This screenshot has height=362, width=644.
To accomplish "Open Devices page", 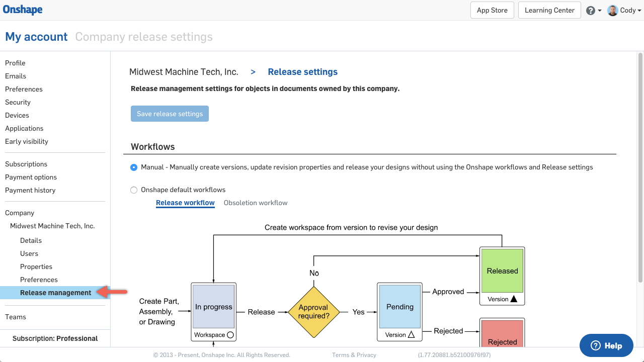I will pos(17,115).
